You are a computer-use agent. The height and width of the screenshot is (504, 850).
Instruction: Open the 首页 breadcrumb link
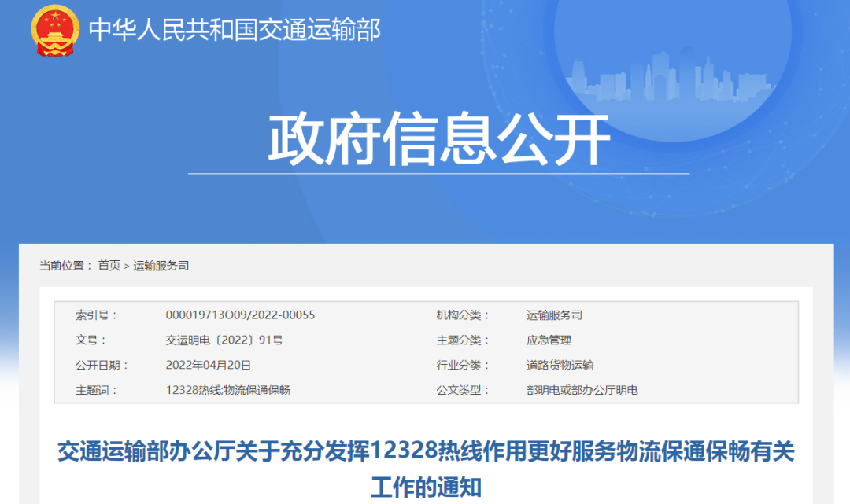tap(109, 265)
